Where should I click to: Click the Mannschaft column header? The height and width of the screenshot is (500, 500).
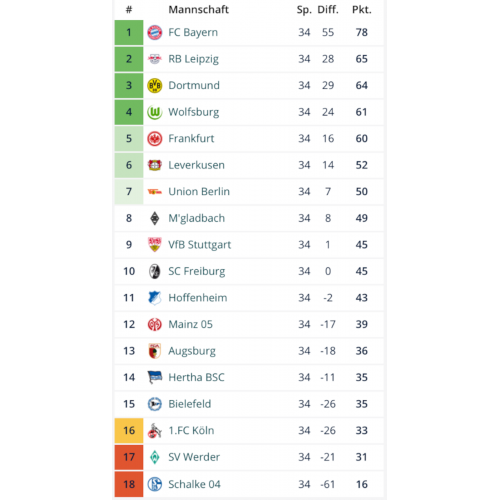199,10
